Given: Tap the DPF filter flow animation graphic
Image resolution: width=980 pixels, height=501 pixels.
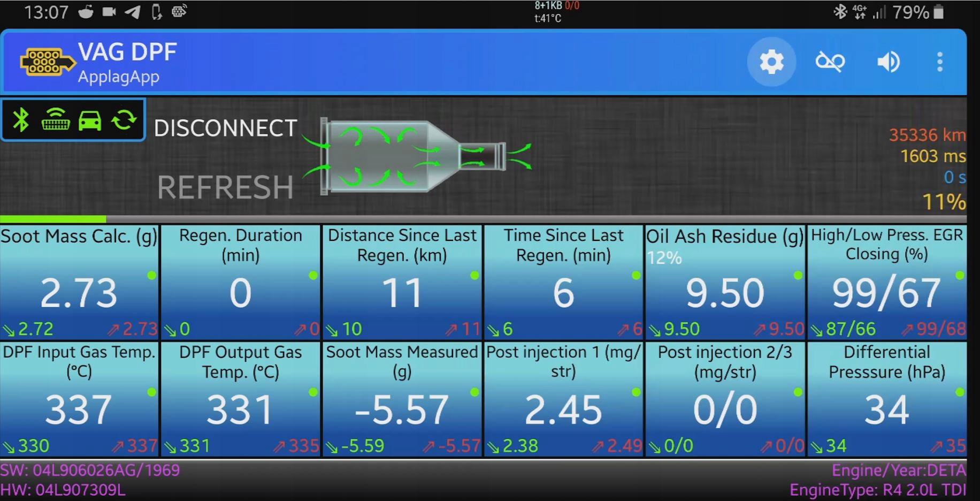Looking at the screenshot, I should 417,155.
